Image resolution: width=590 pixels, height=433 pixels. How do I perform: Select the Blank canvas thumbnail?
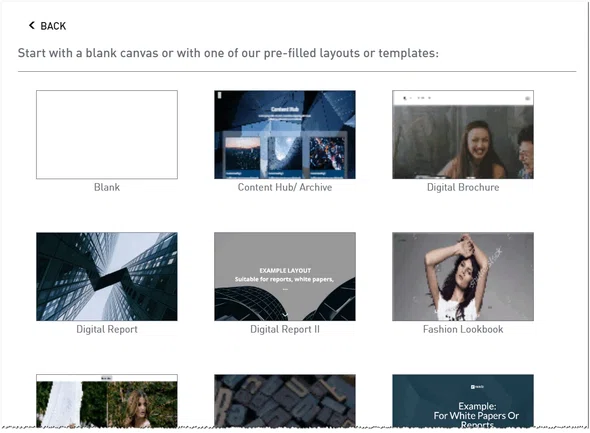point(107,134)
